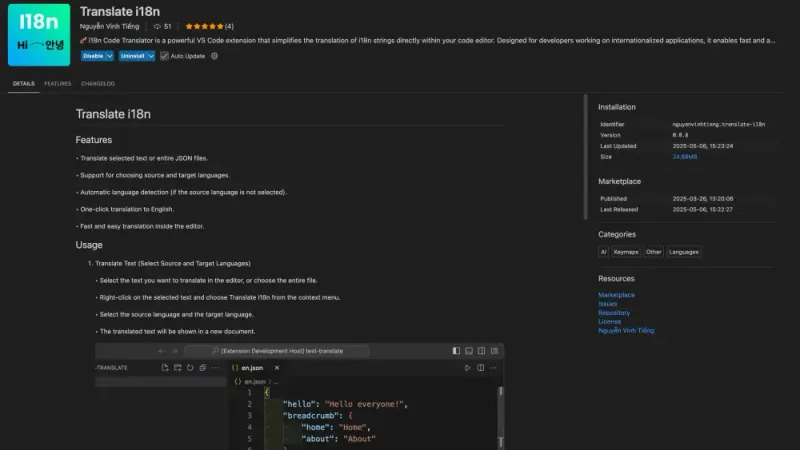Open the five-star rating reviews
The height and width of the screenshot is (450, 800).
click(204, 27)
